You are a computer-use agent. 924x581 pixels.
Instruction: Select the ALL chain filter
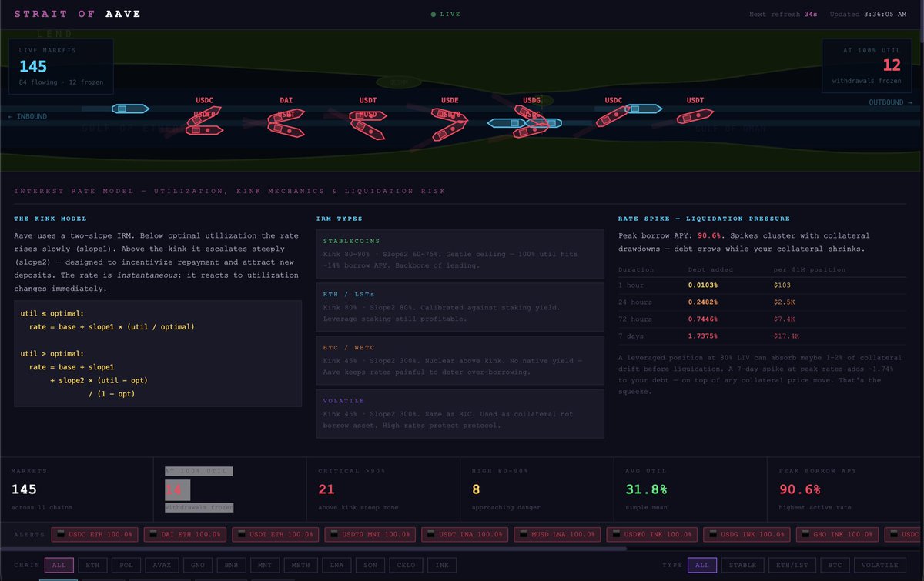[59, 565]
